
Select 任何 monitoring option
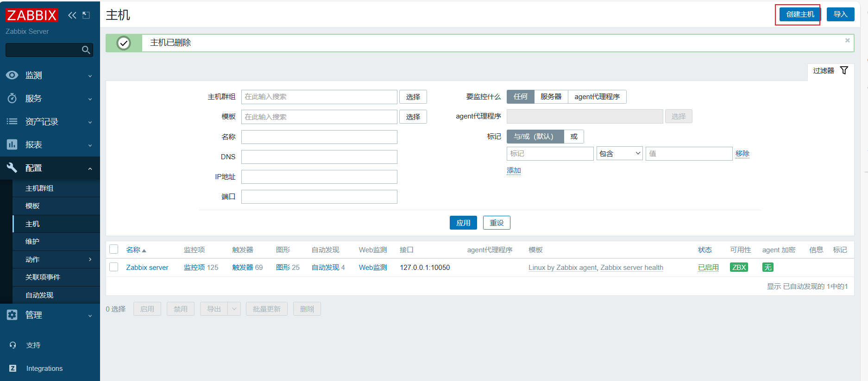[x=521, y=96]
